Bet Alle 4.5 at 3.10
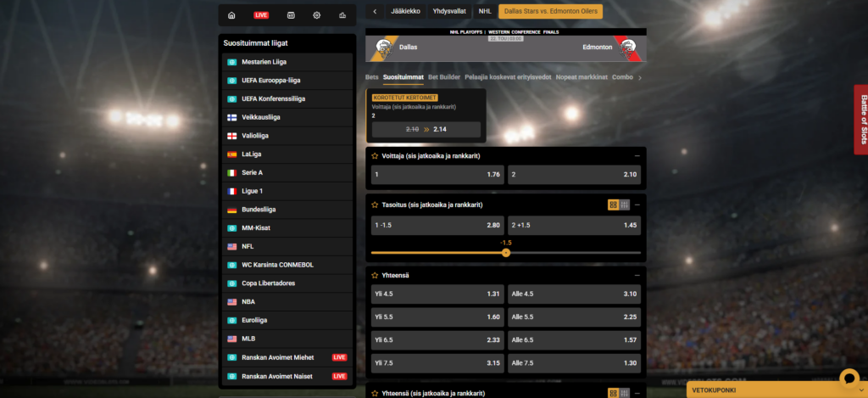The width and height of the screenshot is (868, 398). pos(574,294)
